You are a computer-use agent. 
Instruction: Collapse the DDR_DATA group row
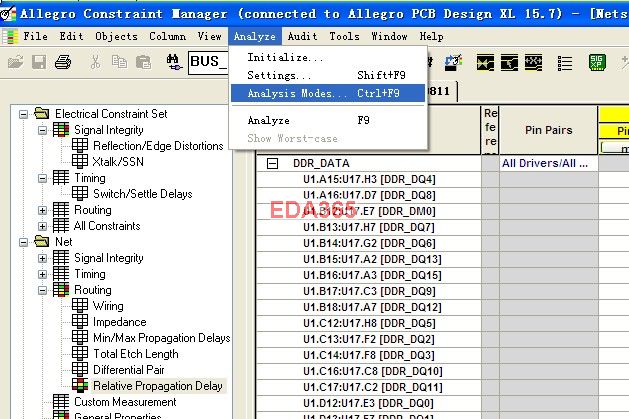coord(272,163)
